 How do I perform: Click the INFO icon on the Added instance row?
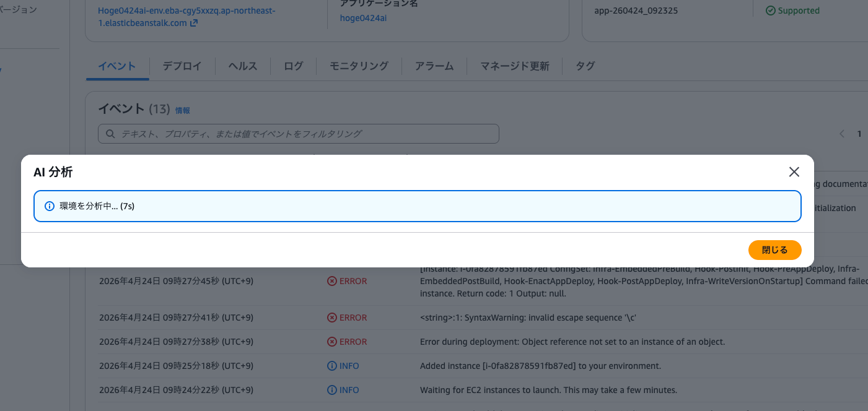(x=331, y=366)
